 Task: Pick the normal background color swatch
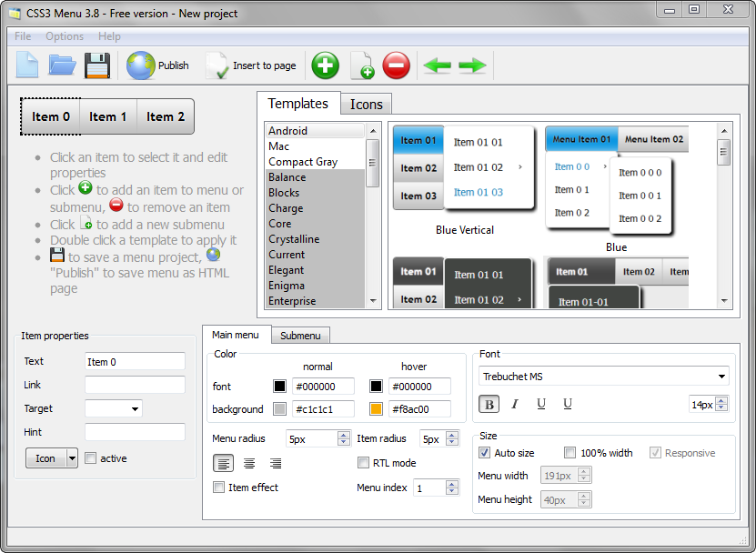pos(279,409)
